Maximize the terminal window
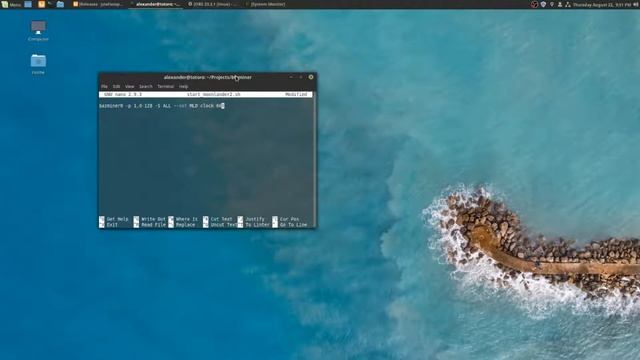The height and width of the screenshot is (360, 640). [x=301, y=77]
